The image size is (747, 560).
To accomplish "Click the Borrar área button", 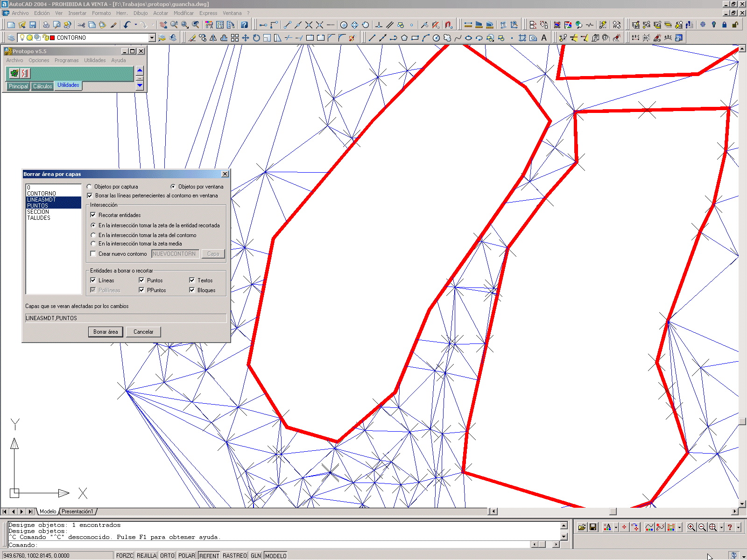I will 106,332.
